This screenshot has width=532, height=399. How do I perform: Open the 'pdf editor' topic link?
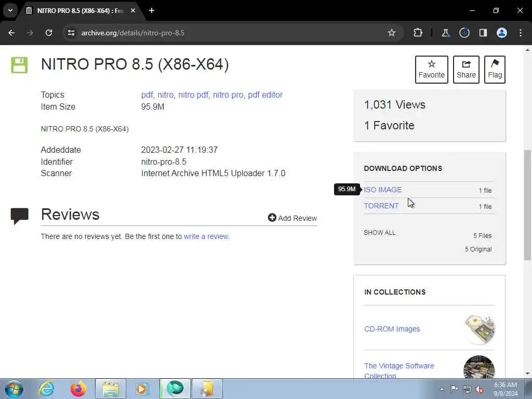[x=265, y=95]
